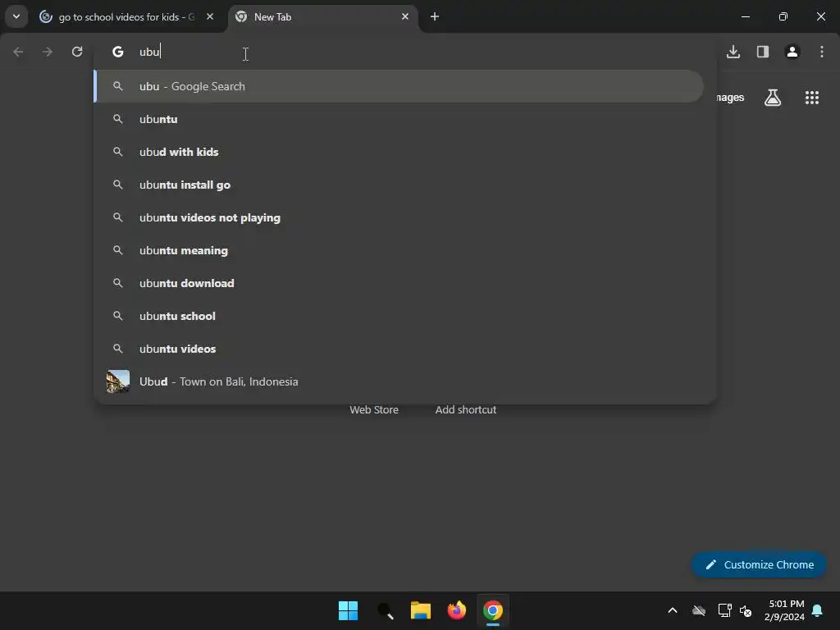Choose 'ubud with kids' suggestion

pos(399,152)
